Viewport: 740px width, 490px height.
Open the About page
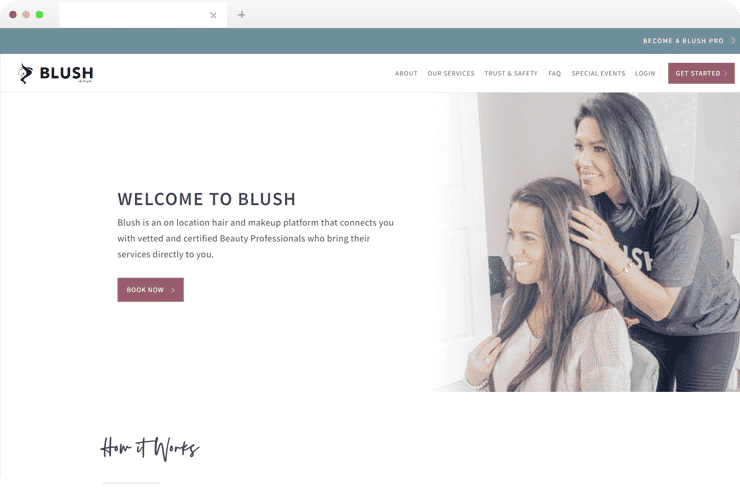[406, 74]
